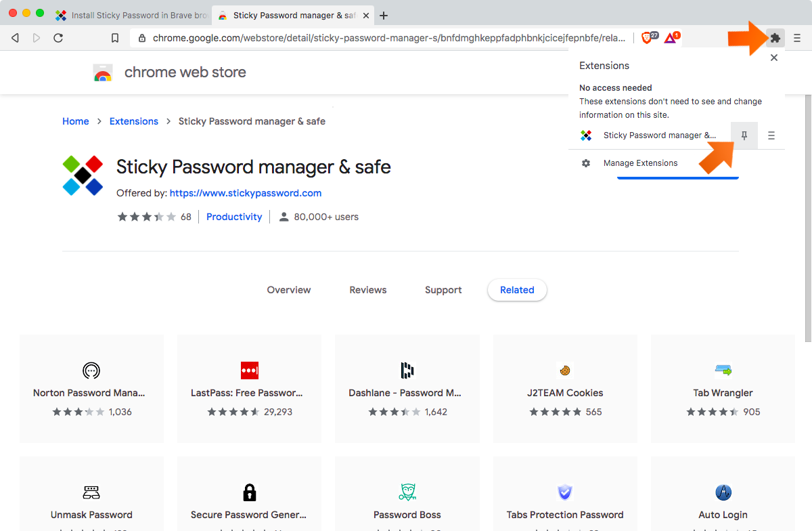Go forward to next page

(x=37, y=39)
